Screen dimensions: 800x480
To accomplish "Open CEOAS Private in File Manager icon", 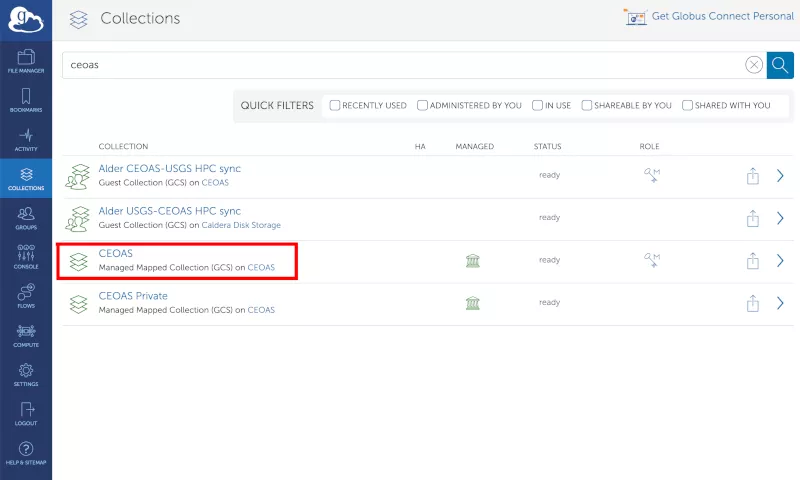I will (753, 303).
